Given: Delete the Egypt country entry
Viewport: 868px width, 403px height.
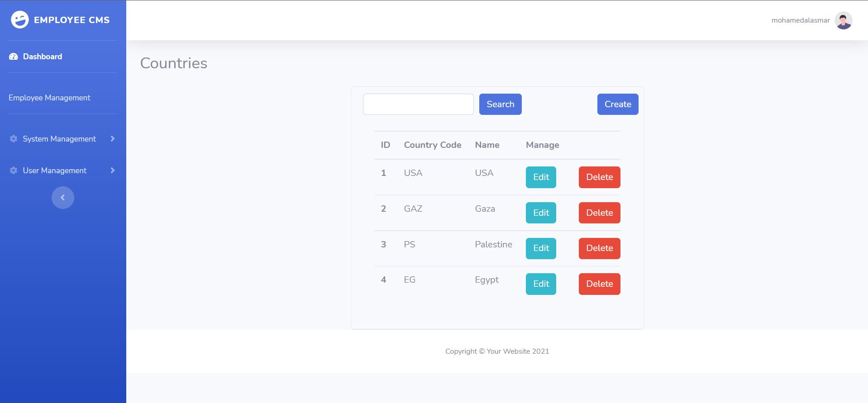Looking at the screenshot, I should pos(599,284).
